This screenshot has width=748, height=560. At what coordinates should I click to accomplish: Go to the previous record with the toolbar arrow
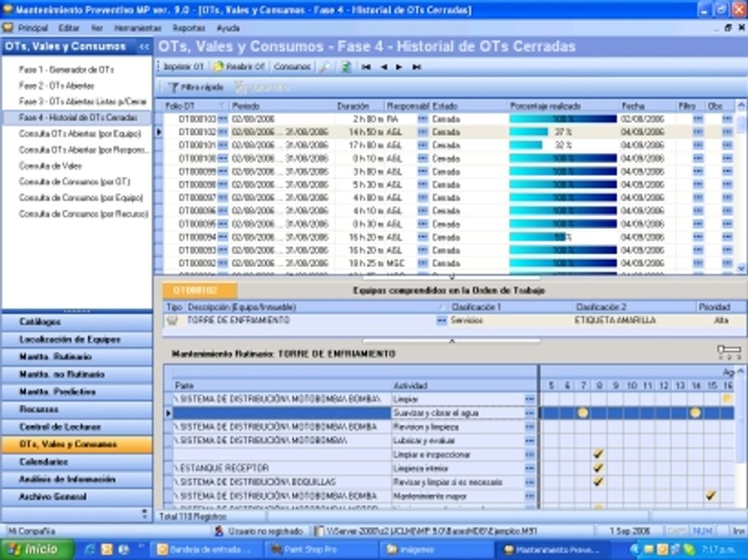point(383,67)
